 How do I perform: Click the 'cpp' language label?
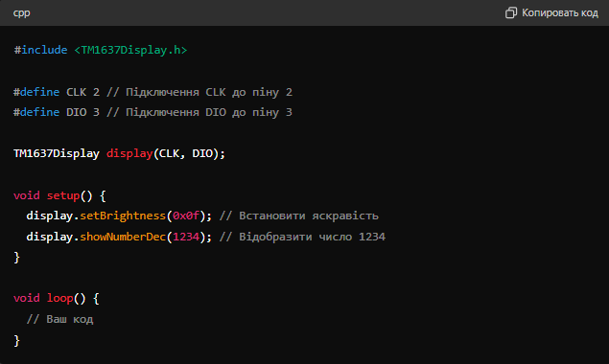tap(21, 13)
